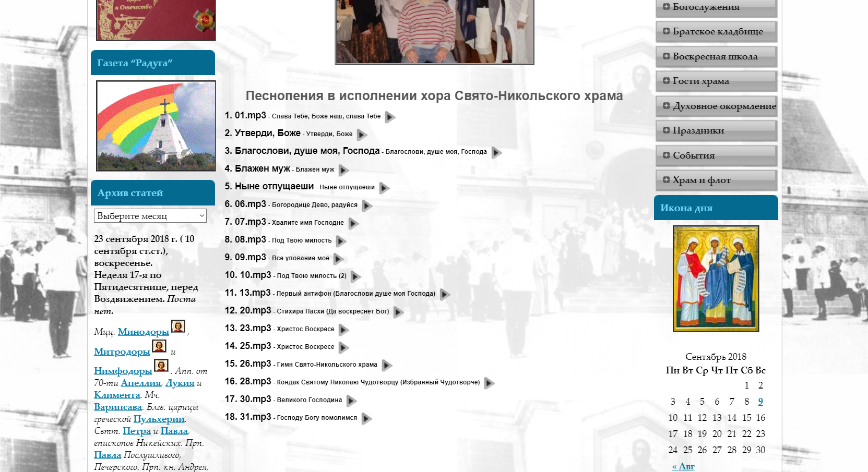
Task: Follow the Павла Послушливого link
Action: pyautogui.click(x=108, y=455)
